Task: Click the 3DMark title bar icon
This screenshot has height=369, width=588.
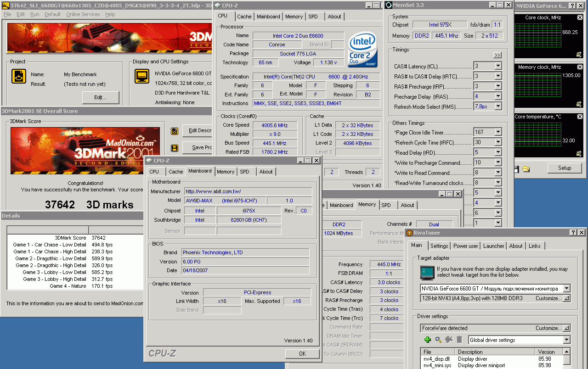Action: click(5, 5)
